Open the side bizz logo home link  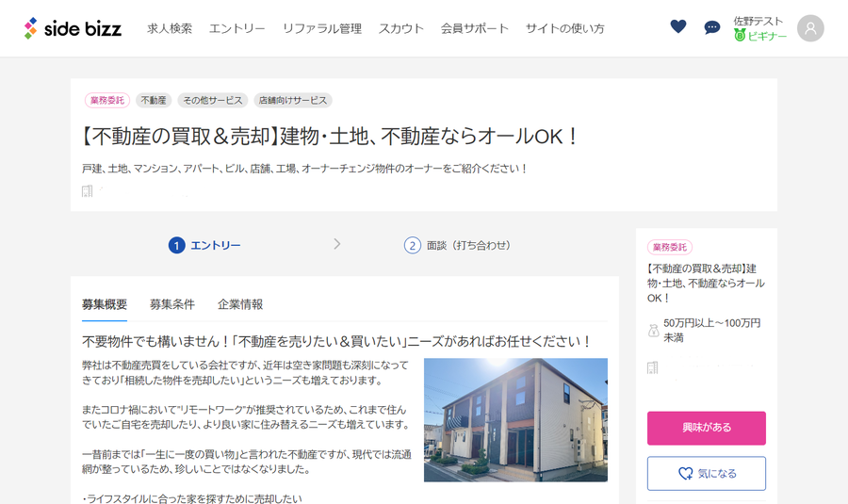[x=73, y=28]
